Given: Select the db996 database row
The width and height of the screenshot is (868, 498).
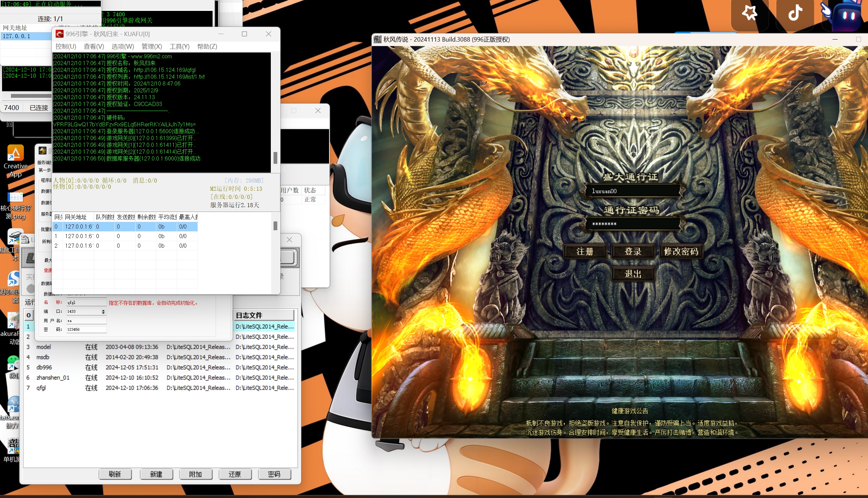Looking at the screenshot, I should pyautogui.click(x=160, y=368).
